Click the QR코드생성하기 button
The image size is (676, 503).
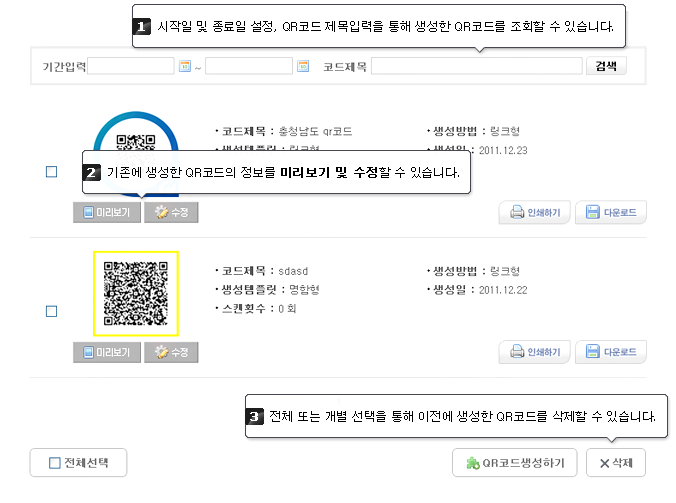515,463
